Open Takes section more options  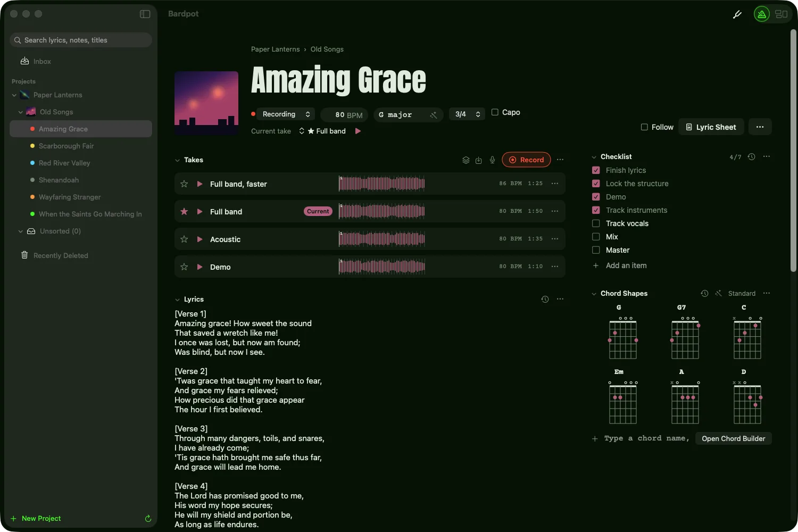click(x=560, y=160)
